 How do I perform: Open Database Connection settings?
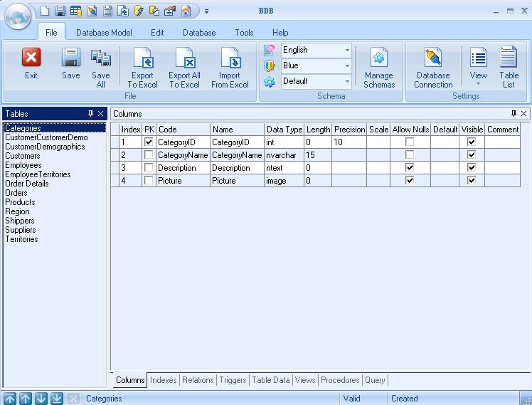[x=433, y=68]
